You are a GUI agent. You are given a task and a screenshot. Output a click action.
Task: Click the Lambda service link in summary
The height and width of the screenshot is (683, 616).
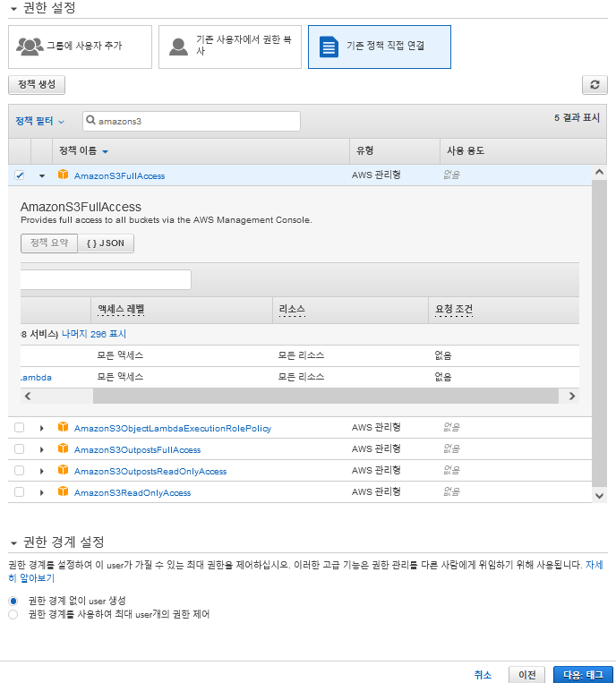click(x=36, y=377)
